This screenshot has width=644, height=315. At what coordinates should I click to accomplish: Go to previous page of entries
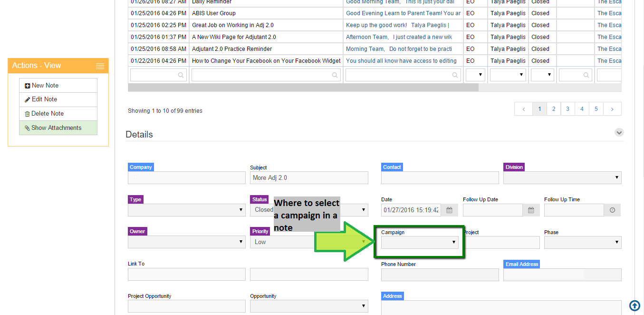(523, 109)
